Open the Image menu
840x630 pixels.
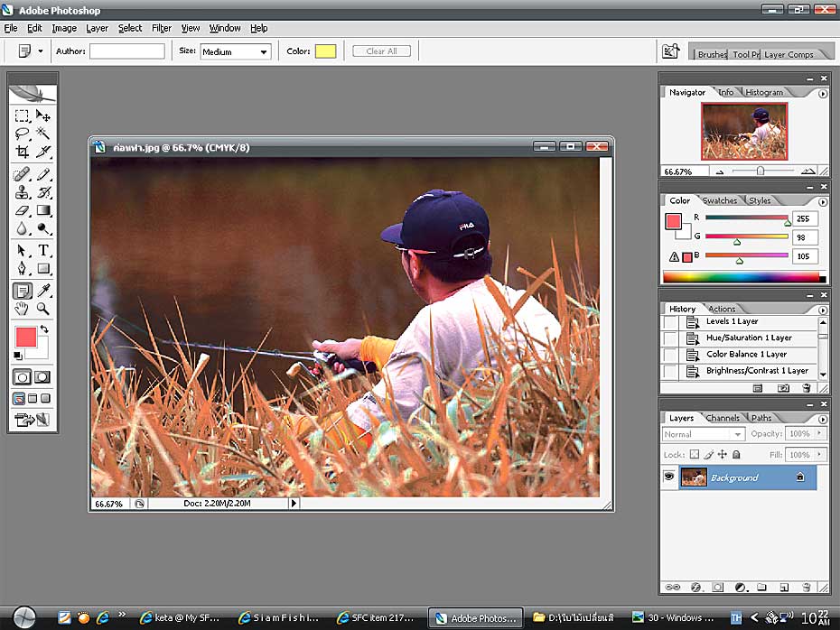click(64, 28)
